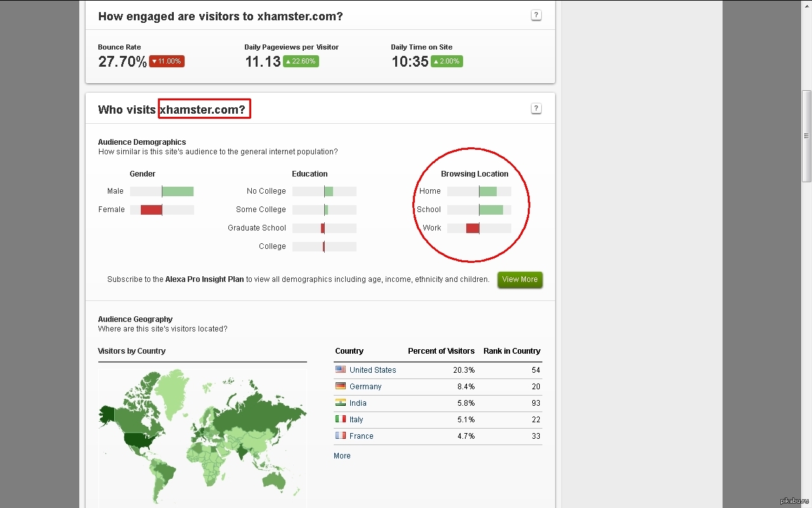Click the Daily Time on Site label
This screenshot has width=812, height=508.
(x=422, y=47)
